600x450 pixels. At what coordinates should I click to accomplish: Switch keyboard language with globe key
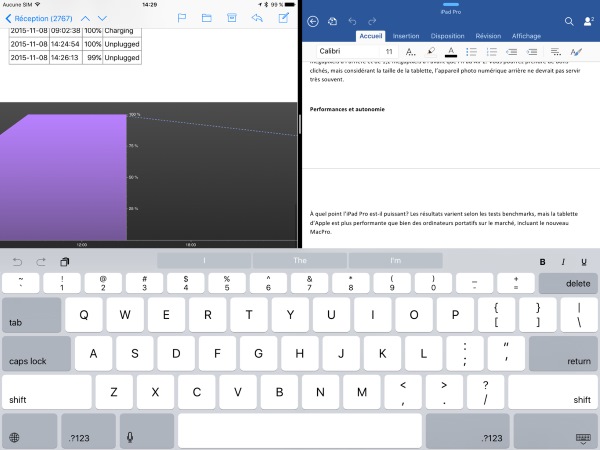click(x=29, y=431)
